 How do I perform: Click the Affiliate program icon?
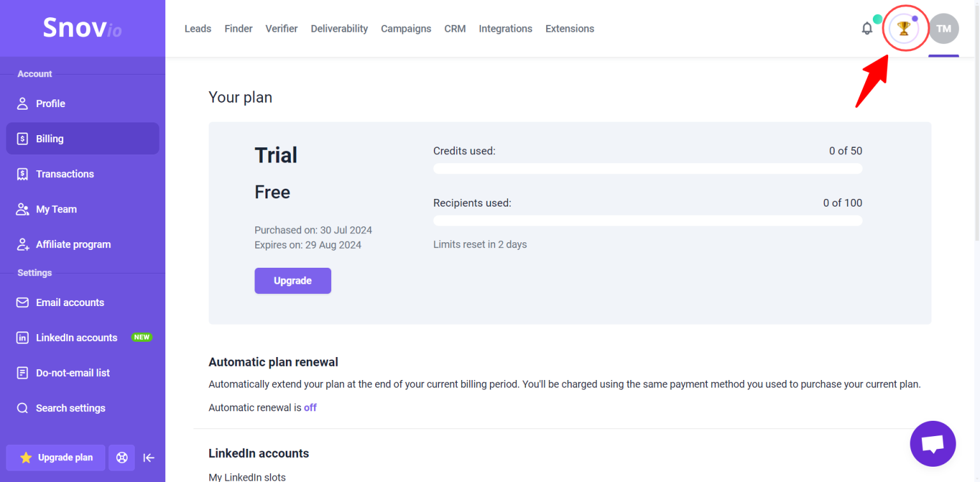(x=22, y=244)
